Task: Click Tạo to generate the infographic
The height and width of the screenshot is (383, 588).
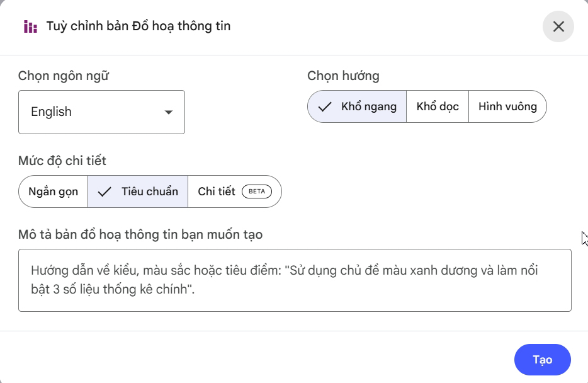Action: click(542, 359)
